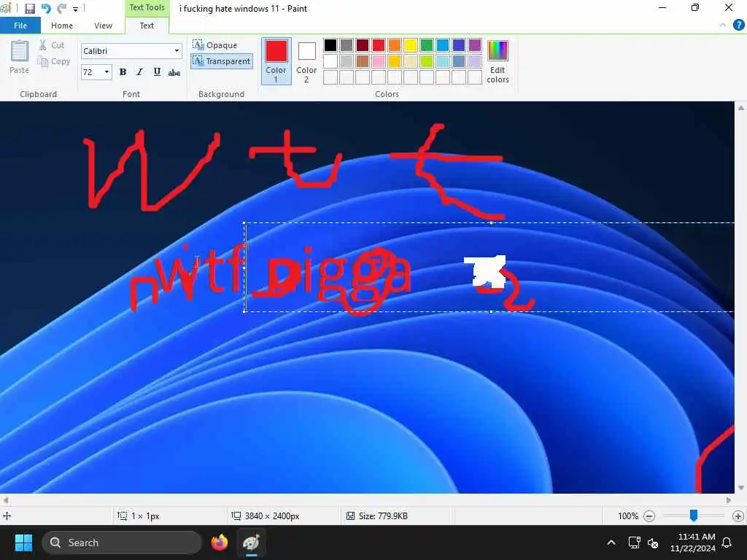The height and width of the screenshot is (560, 747).
Task: Click the vertical scrollbar down arrow
Action: tap(741, 488)
